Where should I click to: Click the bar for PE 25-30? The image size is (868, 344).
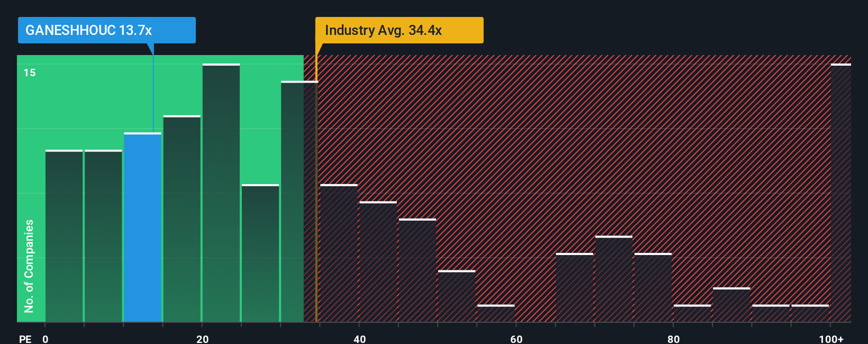(x=260, y=253)
